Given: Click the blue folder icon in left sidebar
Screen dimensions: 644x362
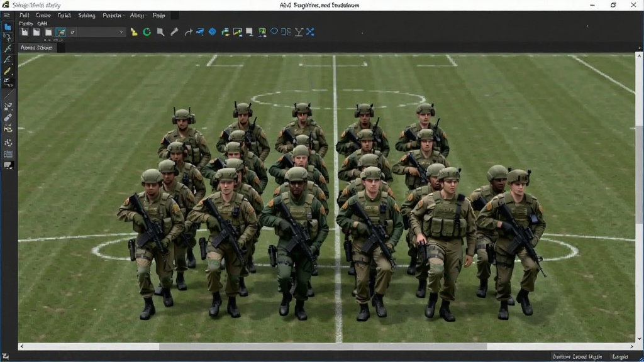Looking at the screenshot, I should point(8,27).
